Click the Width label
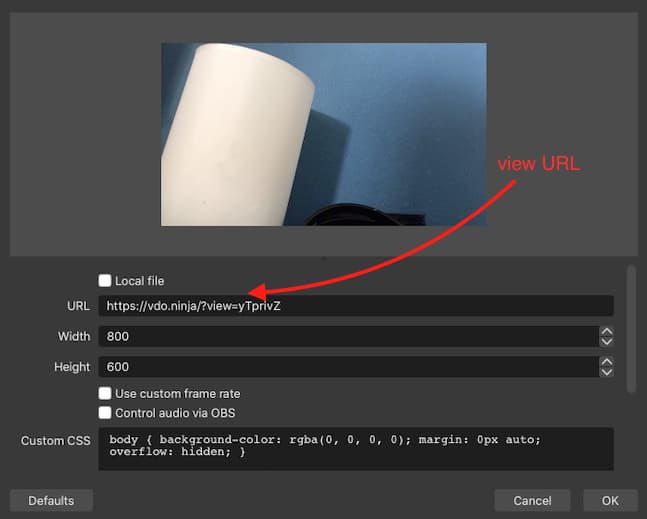 coord(74,336)
